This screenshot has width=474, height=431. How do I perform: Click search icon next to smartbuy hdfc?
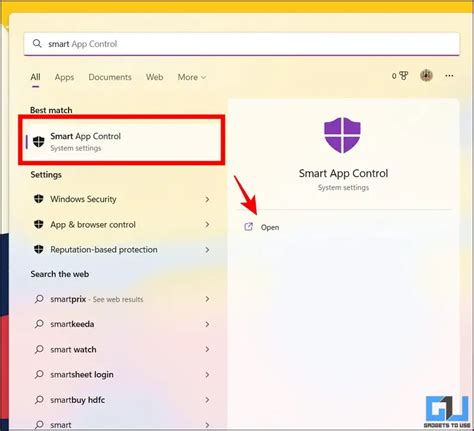coord(39,400)
